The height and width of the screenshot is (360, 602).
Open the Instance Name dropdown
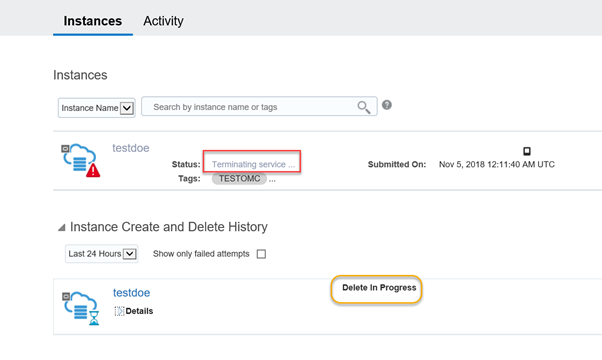(x=97, y=108)
